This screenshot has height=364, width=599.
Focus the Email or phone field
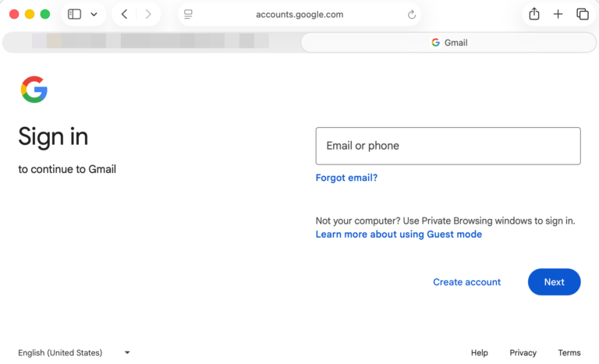pyautogui.click(x=448, y=146)
